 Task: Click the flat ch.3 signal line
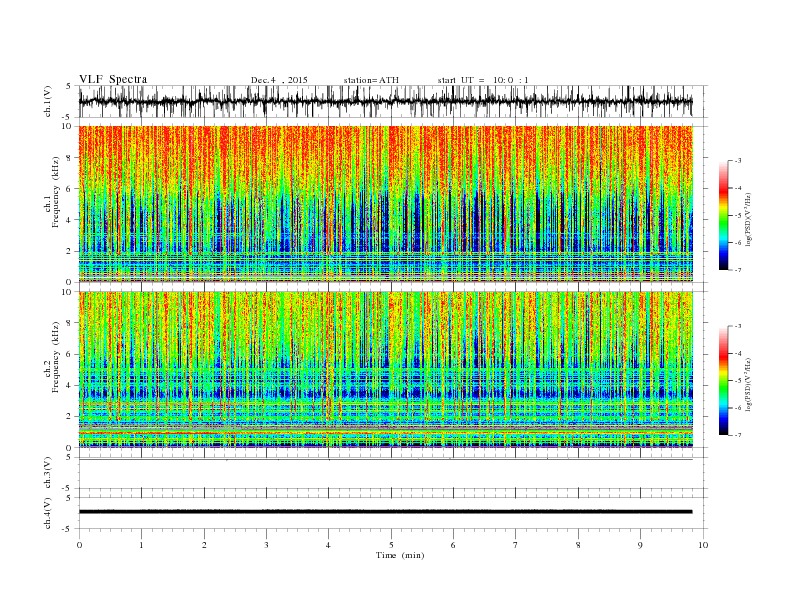pyautogui.click(x=385, y=459)
